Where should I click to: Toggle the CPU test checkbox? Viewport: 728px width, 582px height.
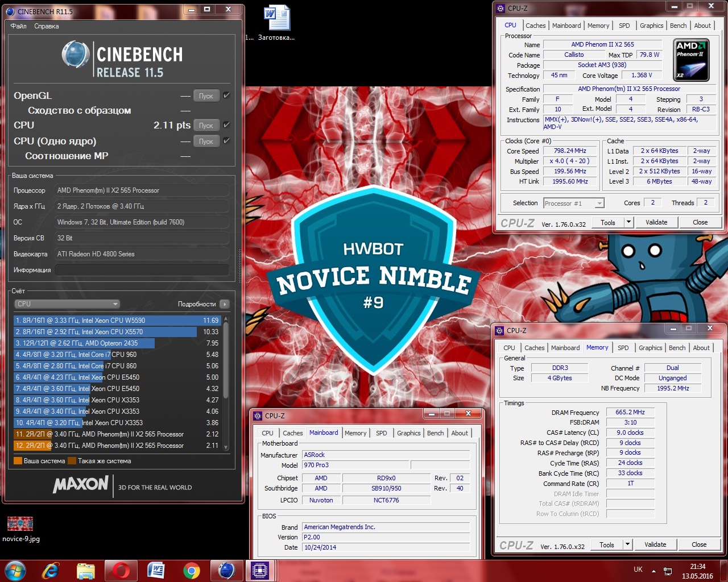[226, 124]
